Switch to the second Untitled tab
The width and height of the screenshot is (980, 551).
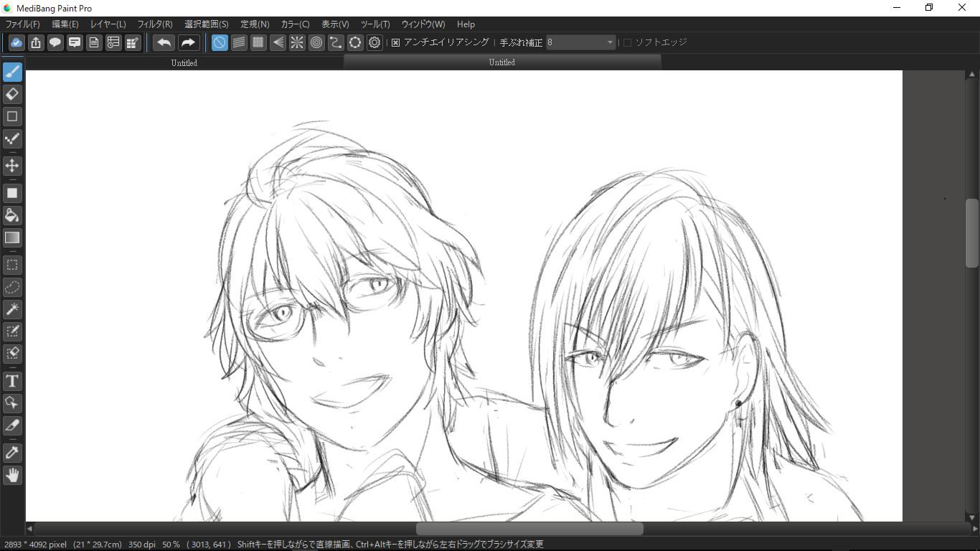pos(502,62)
